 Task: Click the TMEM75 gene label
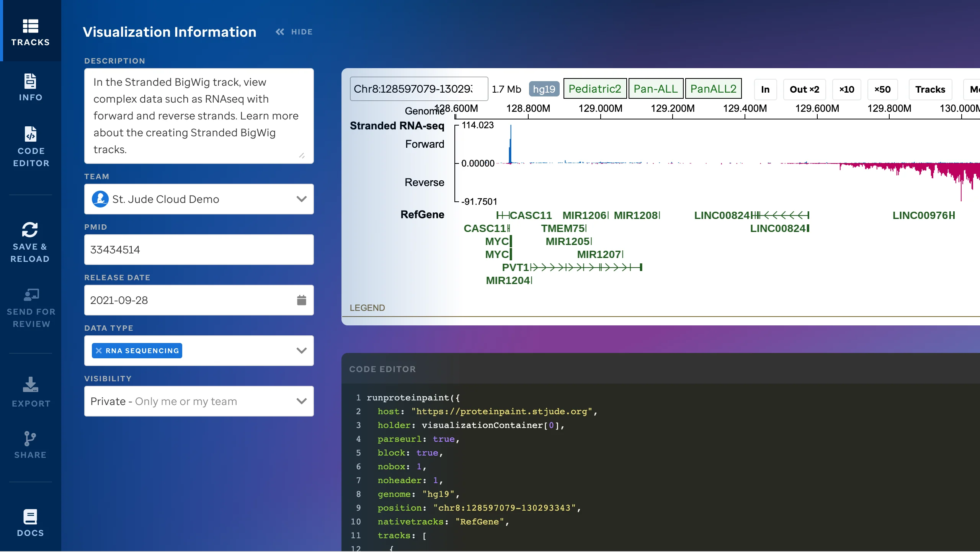point(563,228)
